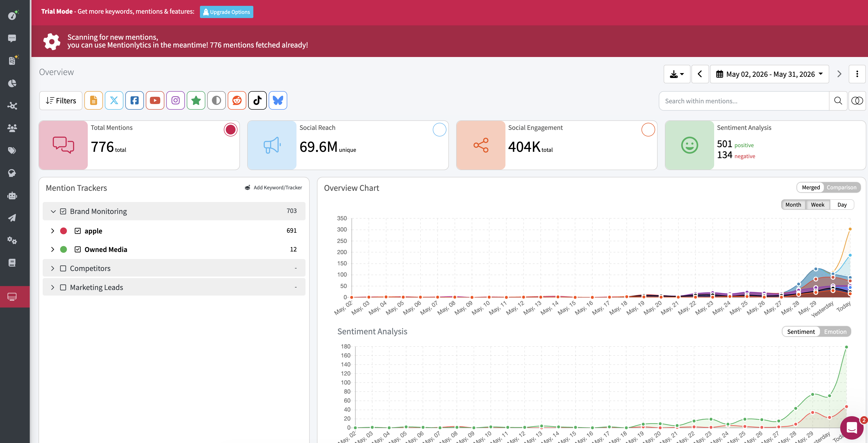
Task: Open the three-dot more options menu
Action: (857, 74)
